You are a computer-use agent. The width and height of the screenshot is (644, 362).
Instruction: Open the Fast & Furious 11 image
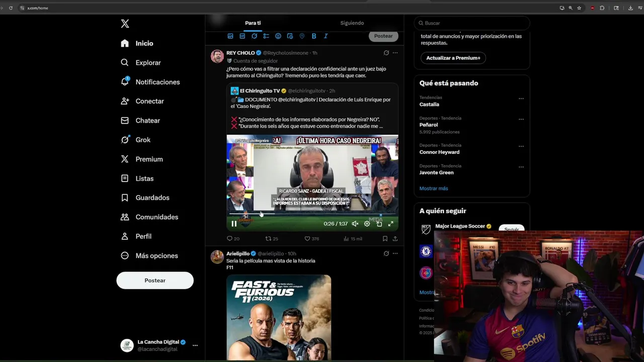[x=279, y=318]
